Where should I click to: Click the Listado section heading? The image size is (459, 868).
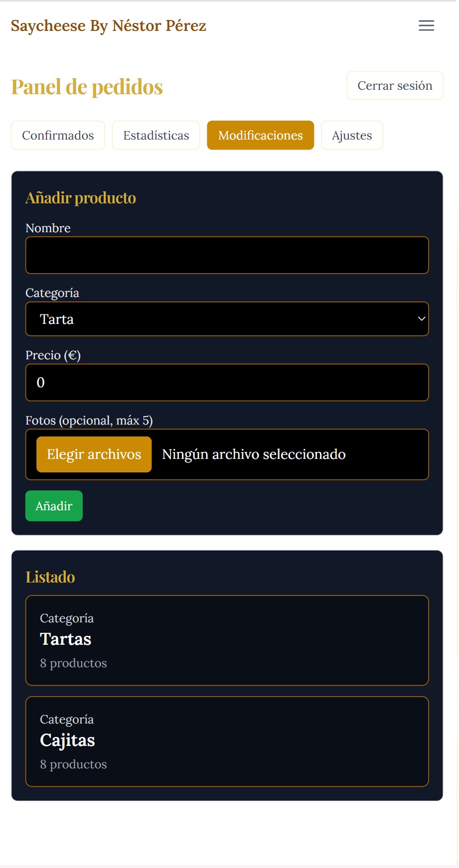pos(50,577)
